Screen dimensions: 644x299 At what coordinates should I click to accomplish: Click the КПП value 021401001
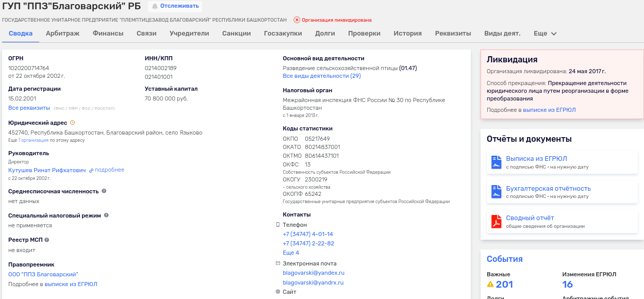point(158,76)
